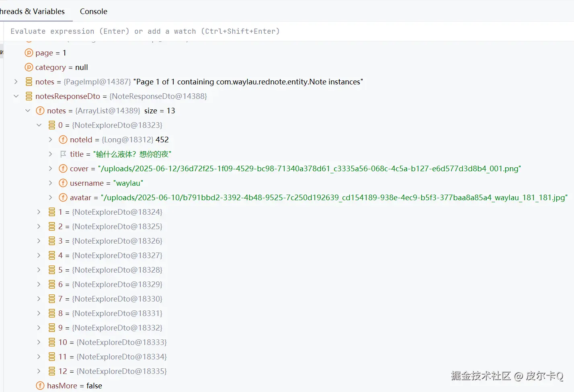The width and height of the screenshot is (574, 392).
Task: Collapse element 0 NoteExploreDto@18323
Action: pos(39,125)
